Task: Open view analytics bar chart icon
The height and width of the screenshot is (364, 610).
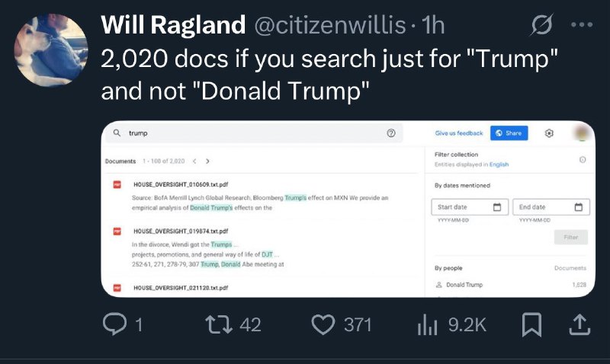Action: 427,324
